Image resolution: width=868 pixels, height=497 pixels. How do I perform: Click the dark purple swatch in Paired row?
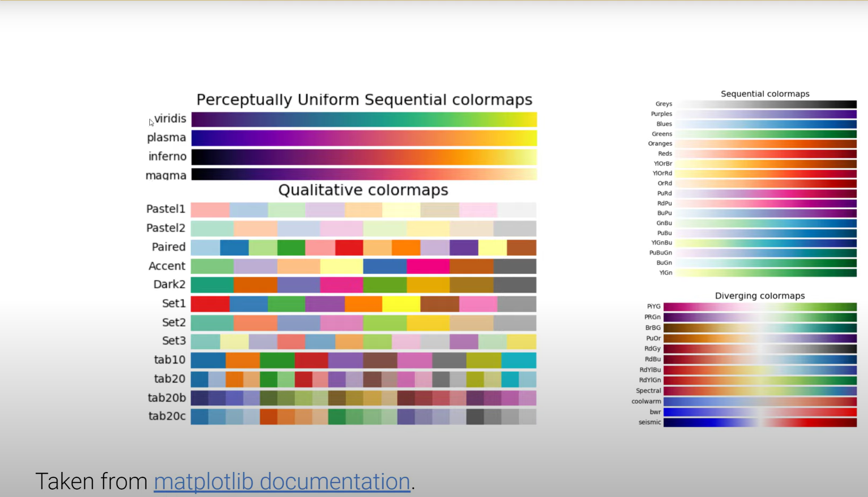point(463,247)
